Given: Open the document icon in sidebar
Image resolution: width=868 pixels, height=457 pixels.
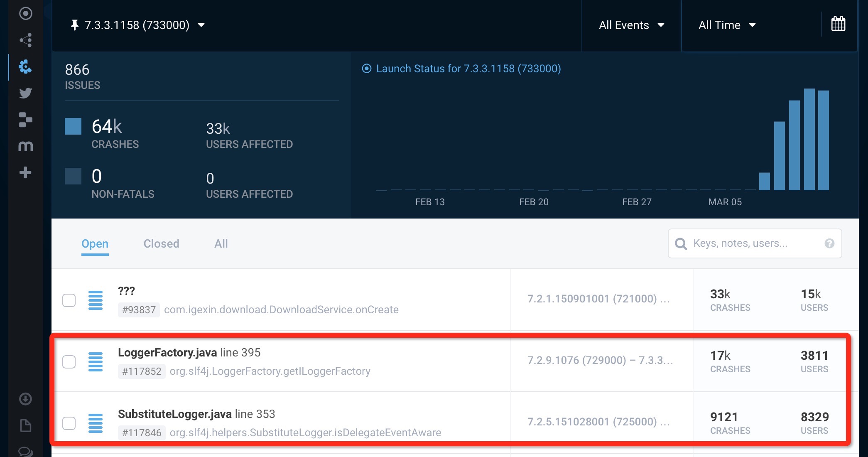Looking at the screenshot, I should coord(25,425).
